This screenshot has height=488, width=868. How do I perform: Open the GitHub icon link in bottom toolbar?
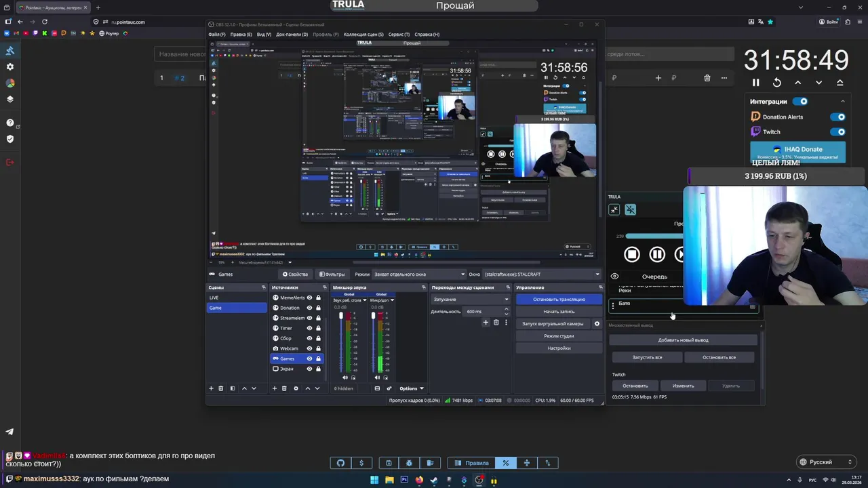(x=340, y=463)
